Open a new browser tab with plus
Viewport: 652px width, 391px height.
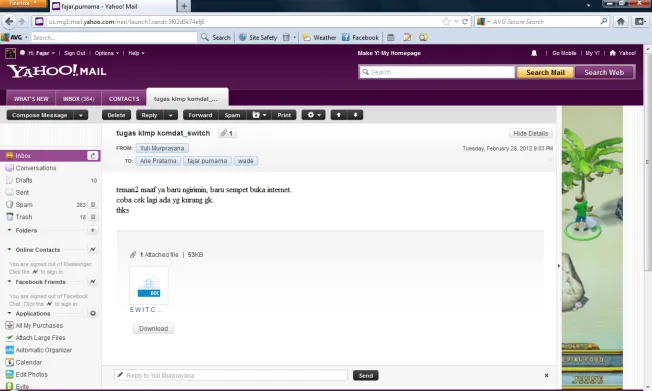(x=184, y=6)
